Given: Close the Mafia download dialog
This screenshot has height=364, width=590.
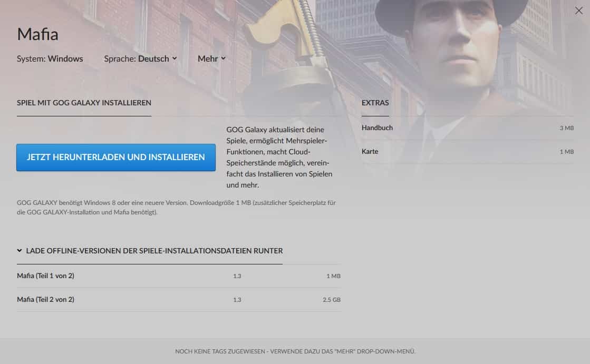Looking at the screenshot, I should pyautogui.click(x=579, y=11).
